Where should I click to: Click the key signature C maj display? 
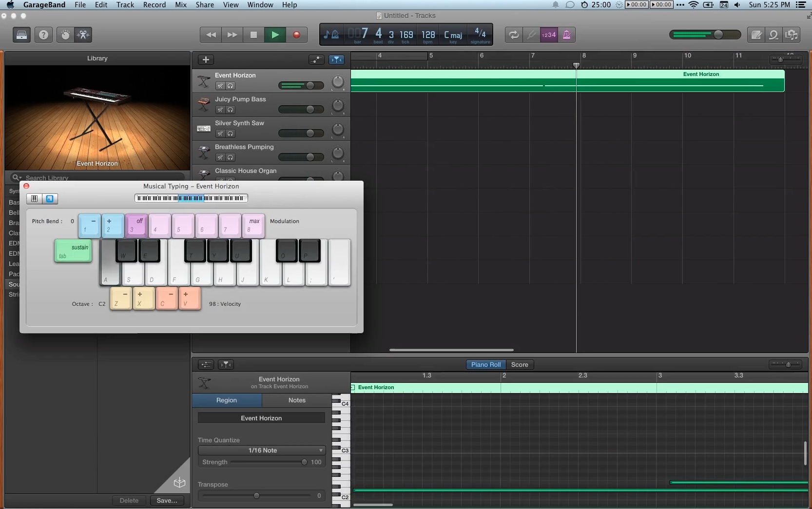[x=453, y=36]
